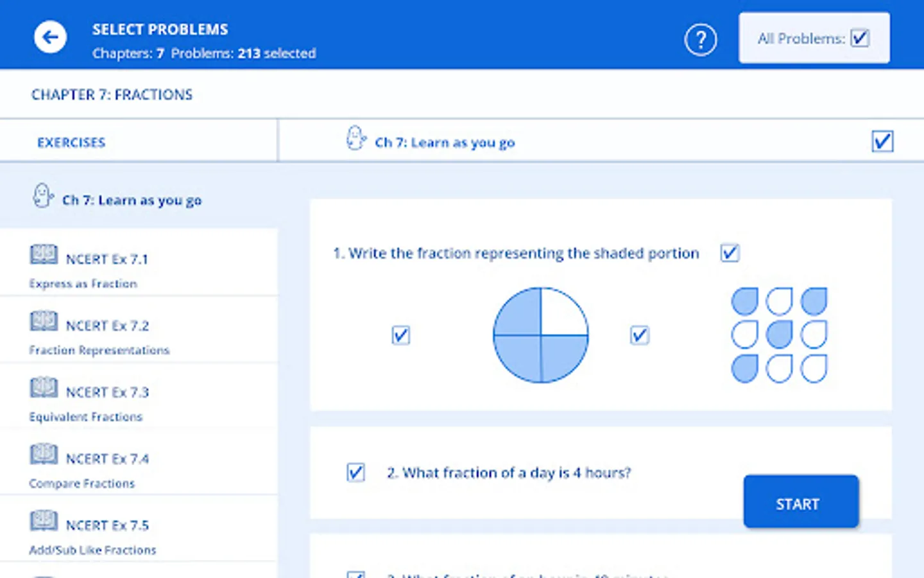Uncheck the pie chart sub-question checkbox
This screenshot has height=578, width=924.
point(400,335)
